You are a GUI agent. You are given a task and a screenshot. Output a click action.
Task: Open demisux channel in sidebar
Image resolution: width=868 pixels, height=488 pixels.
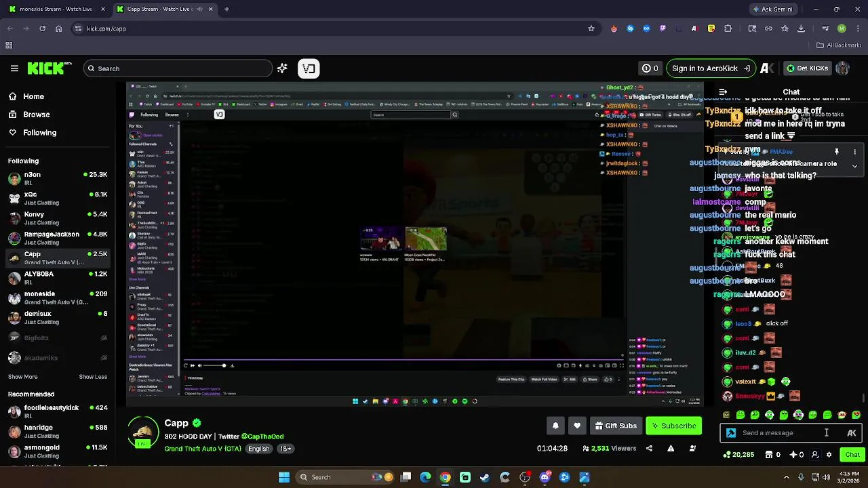(x=58, y=318)
